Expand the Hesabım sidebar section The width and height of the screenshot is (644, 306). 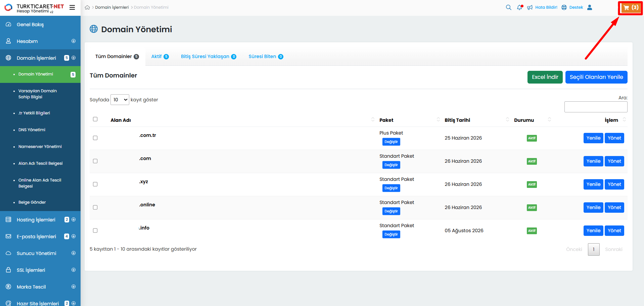pyautogui.click(x=74, y=41)
